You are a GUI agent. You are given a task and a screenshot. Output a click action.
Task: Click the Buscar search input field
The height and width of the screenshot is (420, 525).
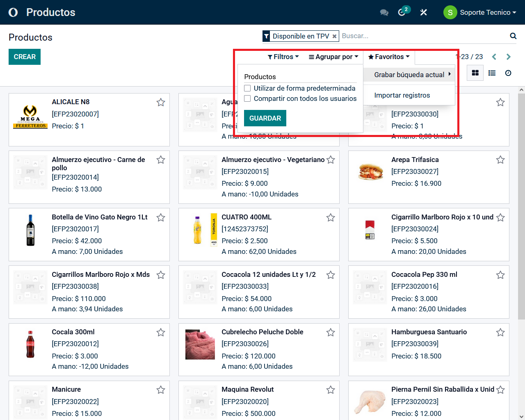point(422,36)
